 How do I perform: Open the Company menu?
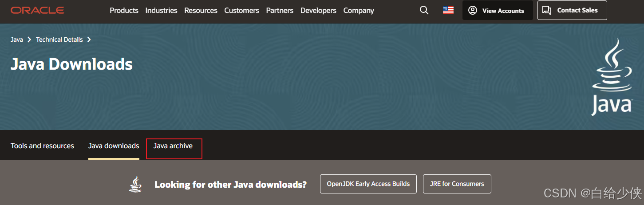359,10
